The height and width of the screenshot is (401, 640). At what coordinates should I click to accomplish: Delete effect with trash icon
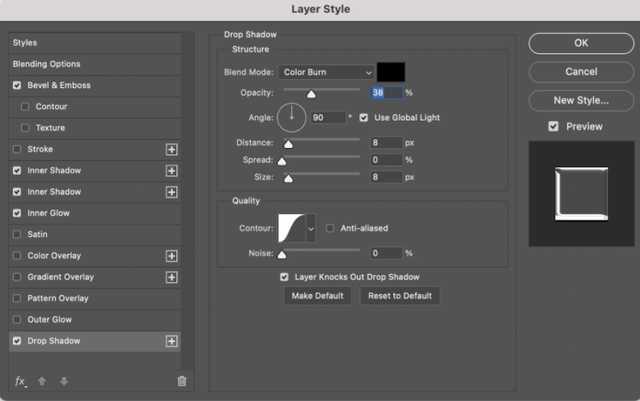pos(182,381)
